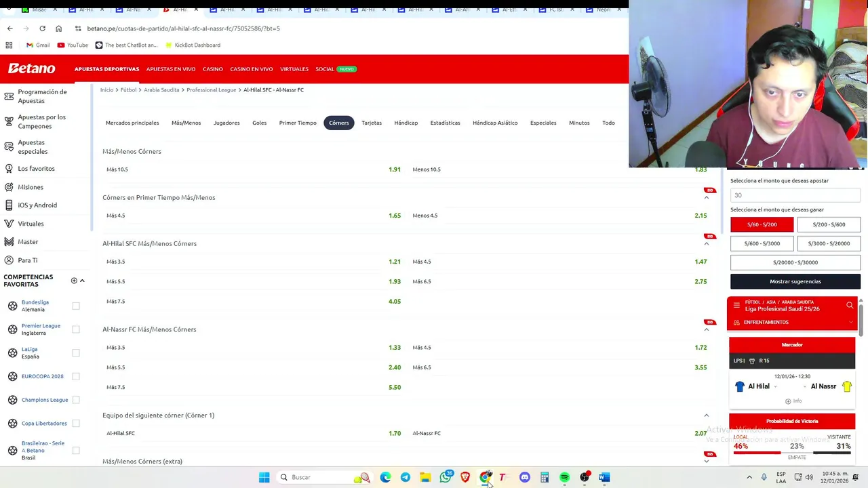Open Microsoft Word from the taskbar
868x488 pixels.
tap(604, 477)
